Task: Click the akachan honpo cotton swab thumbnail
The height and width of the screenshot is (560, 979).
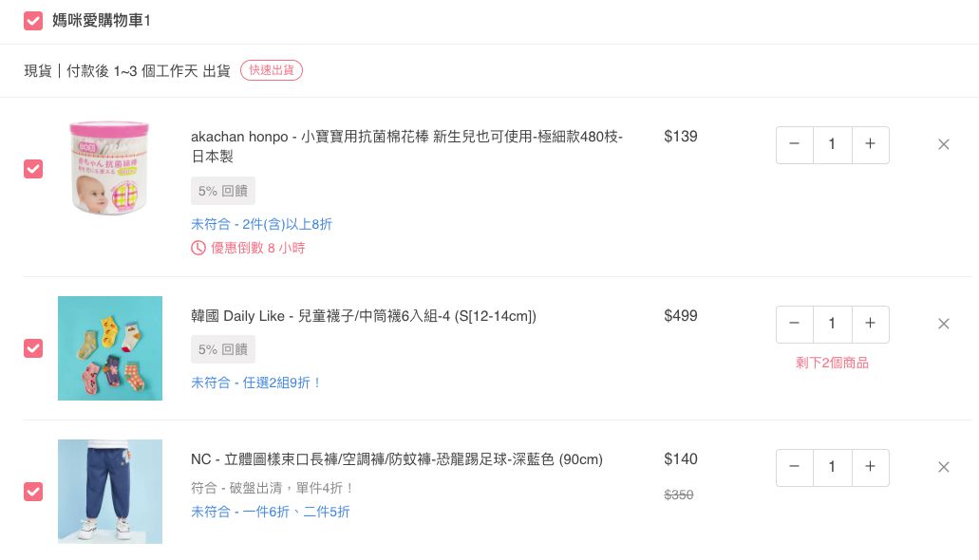Action: [x=109, y=168]
